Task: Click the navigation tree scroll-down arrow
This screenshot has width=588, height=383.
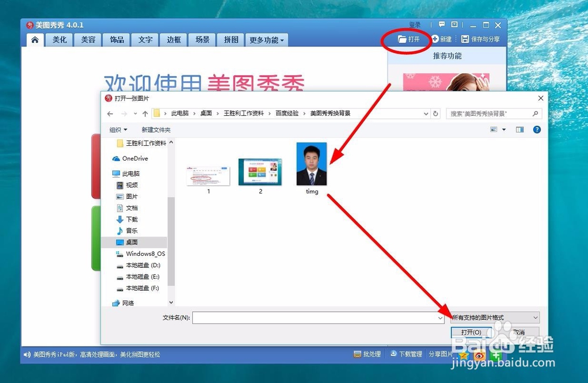Action: tap(171, 302)
